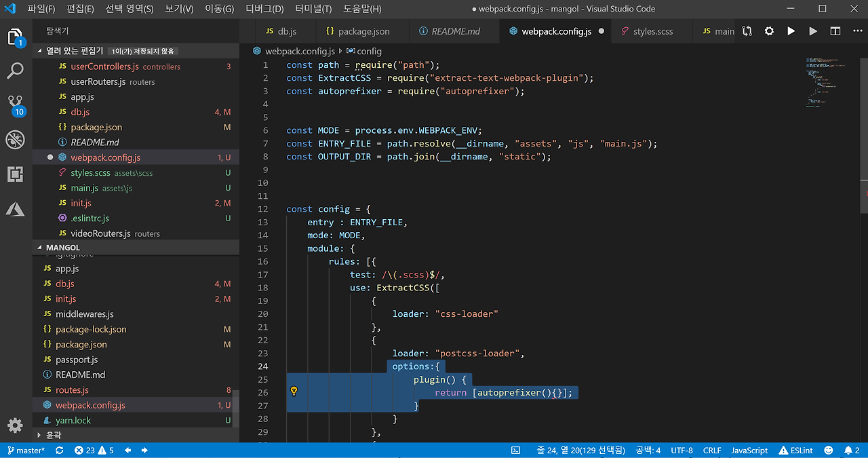Open the 터미널(T) menu
The height and width of the screenshot is (458, 868).
[x=314, y=9]
